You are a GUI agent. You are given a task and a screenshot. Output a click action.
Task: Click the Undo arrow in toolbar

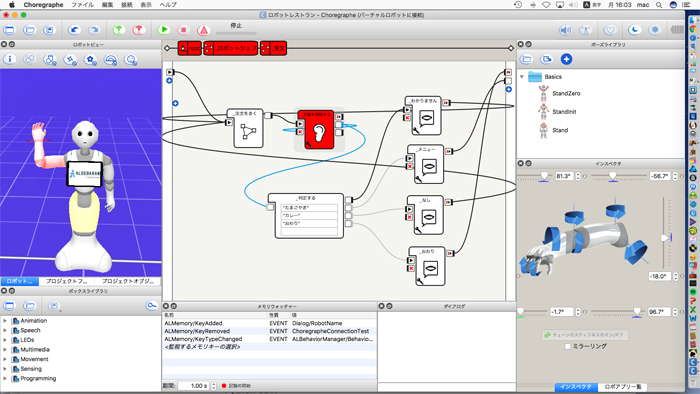pos(74,30)
